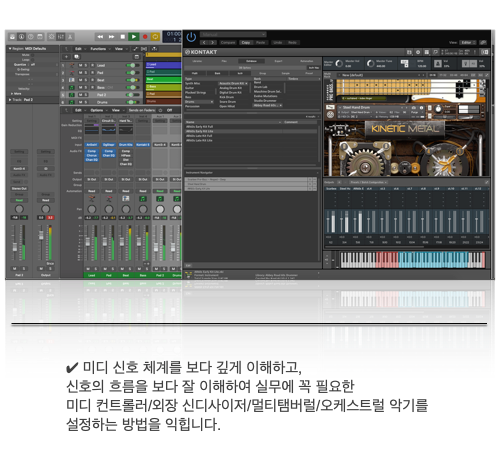Toggle the Region Mute checkbox in inspector
500x450 pixels.
click(x=34, y=55)
